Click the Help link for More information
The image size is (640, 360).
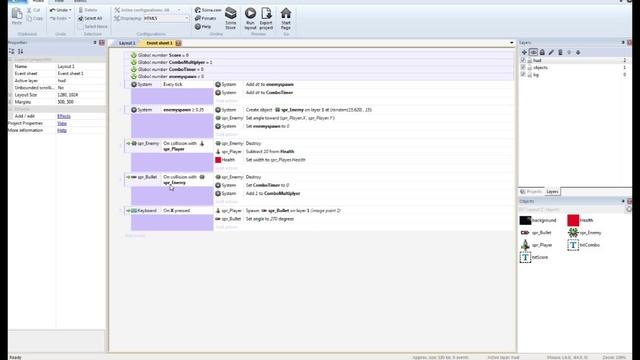pos(62,130)
